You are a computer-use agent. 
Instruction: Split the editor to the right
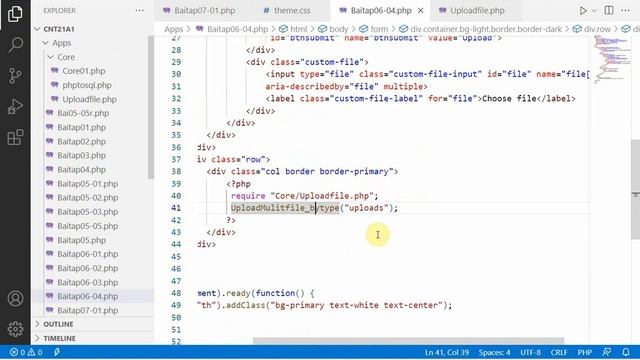pyautogui.click(x=609, y=11)
